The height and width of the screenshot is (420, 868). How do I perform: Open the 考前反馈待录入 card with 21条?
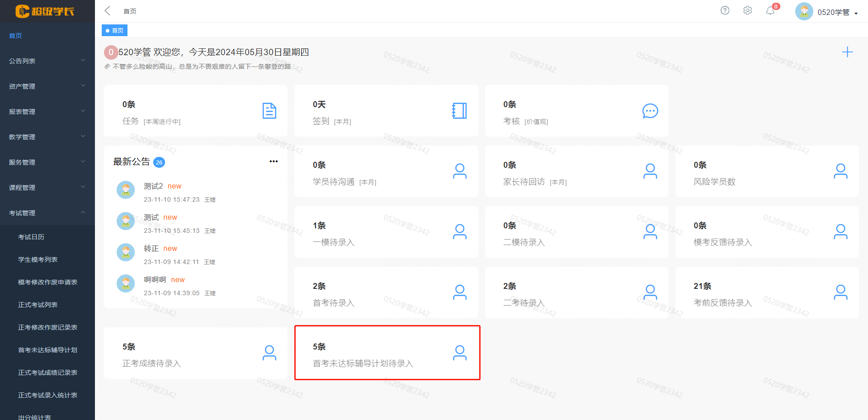click(x=767, y=293)
